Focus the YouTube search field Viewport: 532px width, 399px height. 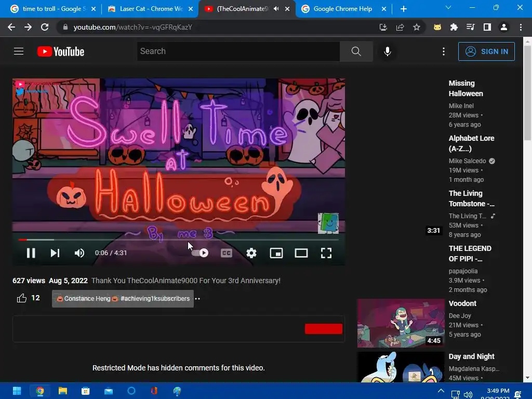(238, 51)
